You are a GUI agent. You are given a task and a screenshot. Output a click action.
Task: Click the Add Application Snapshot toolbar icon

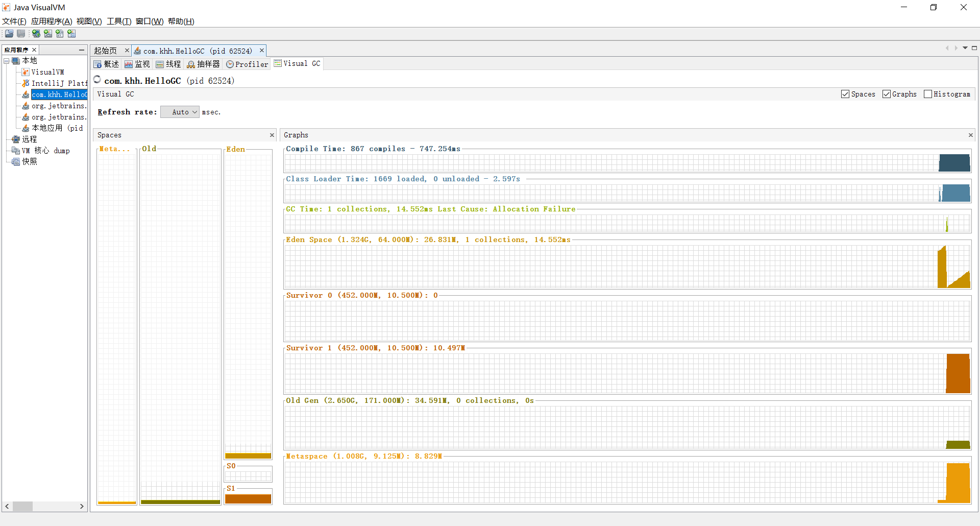[x=71, y=34]
